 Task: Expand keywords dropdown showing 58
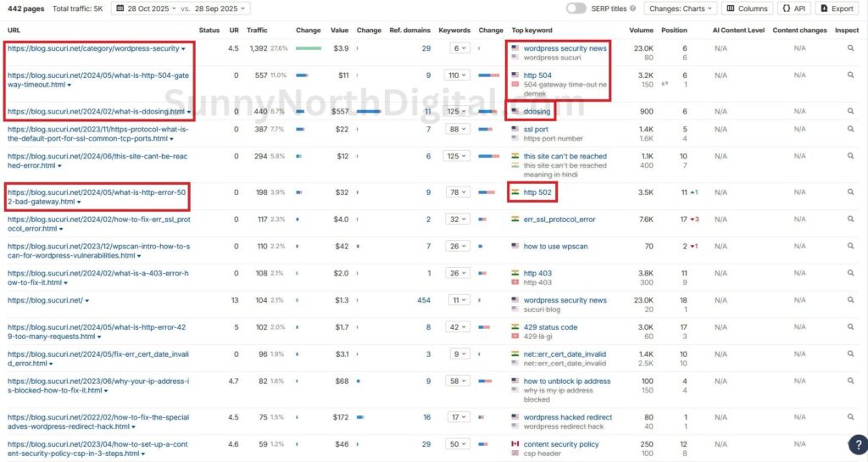click(457, 381)
